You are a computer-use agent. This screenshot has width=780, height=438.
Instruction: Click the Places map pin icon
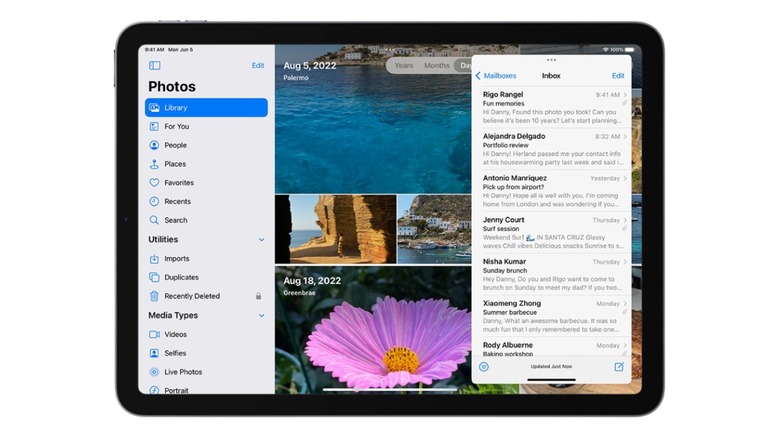coord(154,164)
